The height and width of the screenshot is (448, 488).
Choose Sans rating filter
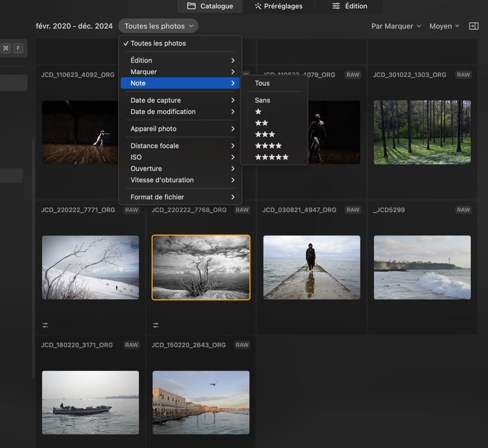[274, 100]
